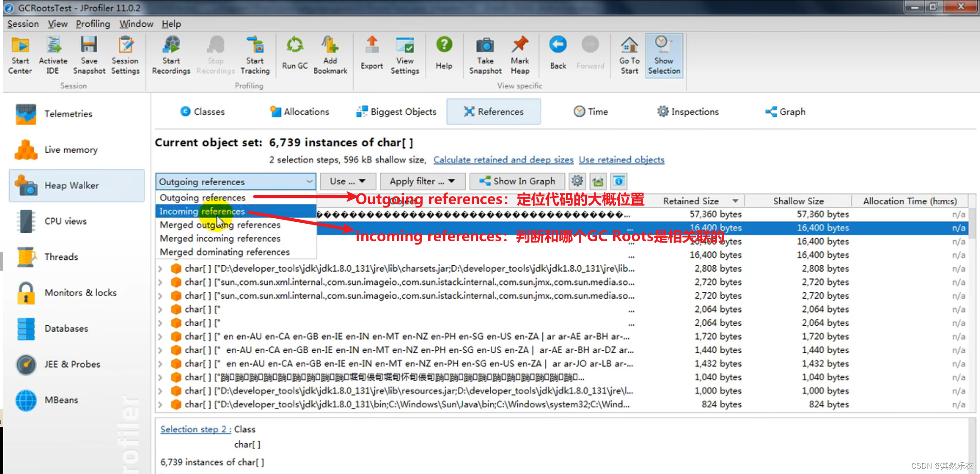Image resolution: width=980 pixels, height=474 pixels.
Task: Click Calculate retained and deep sizes link
Action: pos(503,160)
